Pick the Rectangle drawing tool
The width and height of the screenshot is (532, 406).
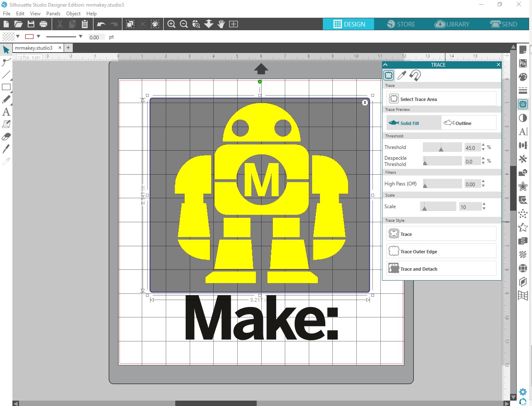[6, 87]
